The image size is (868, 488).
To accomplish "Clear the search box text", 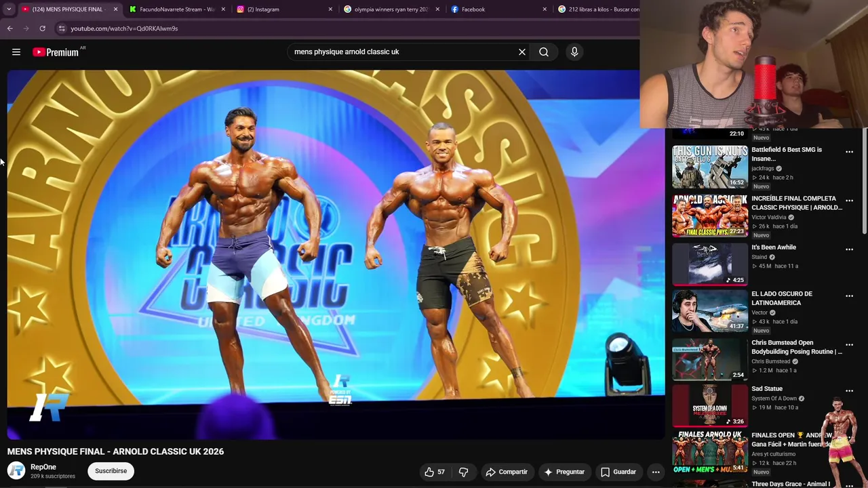I will coord(522,52).
